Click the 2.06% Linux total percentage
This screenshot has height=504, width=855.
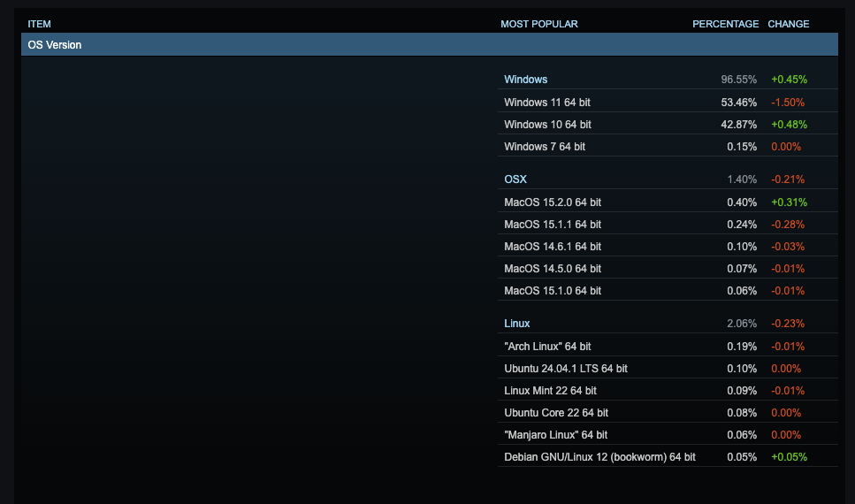click(742, 324)
